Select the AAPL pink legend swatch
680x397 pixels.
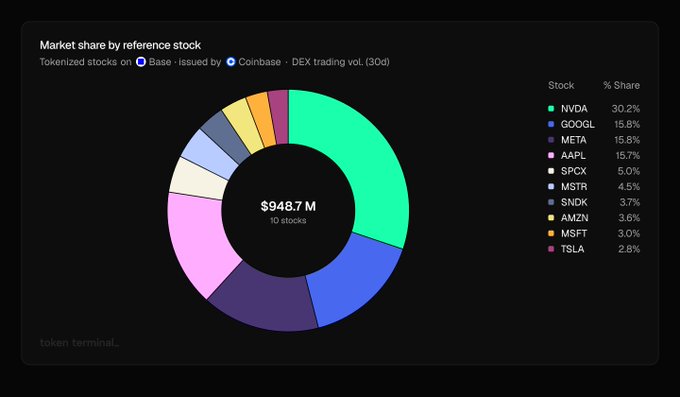coord(551,155)
